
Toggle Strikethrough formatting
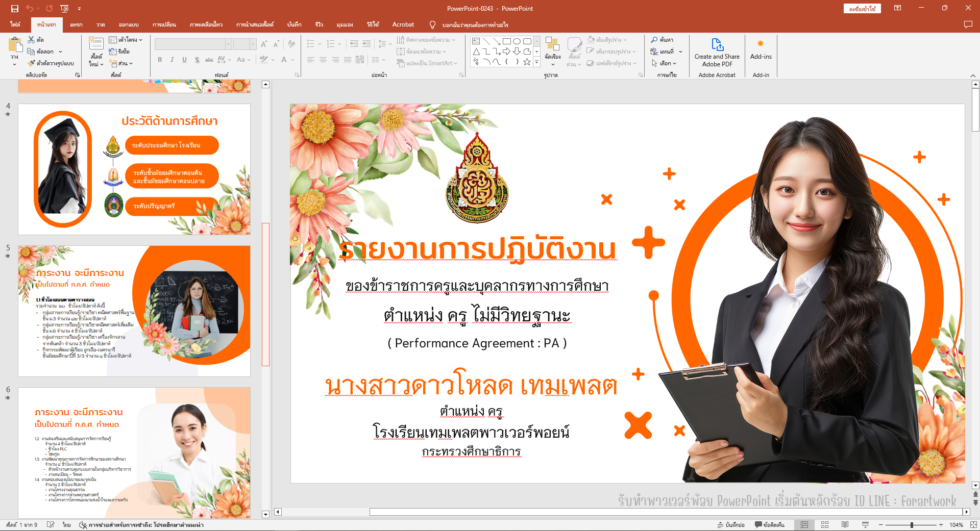click(209, 60)
